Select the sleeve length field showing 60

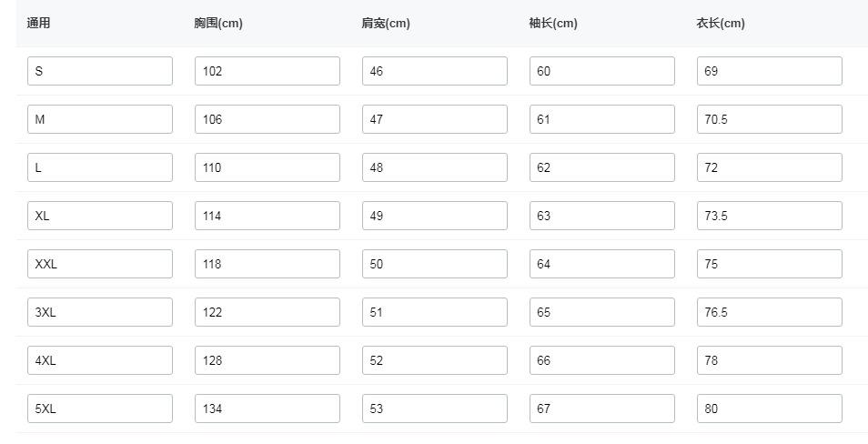click(x=602, y=71)
